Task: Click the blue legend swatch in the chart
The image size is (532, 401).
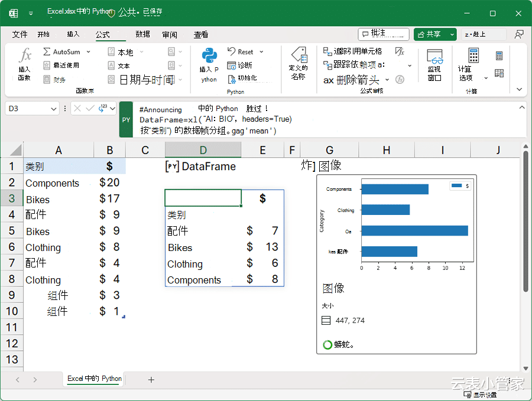Action: (456, 185)
